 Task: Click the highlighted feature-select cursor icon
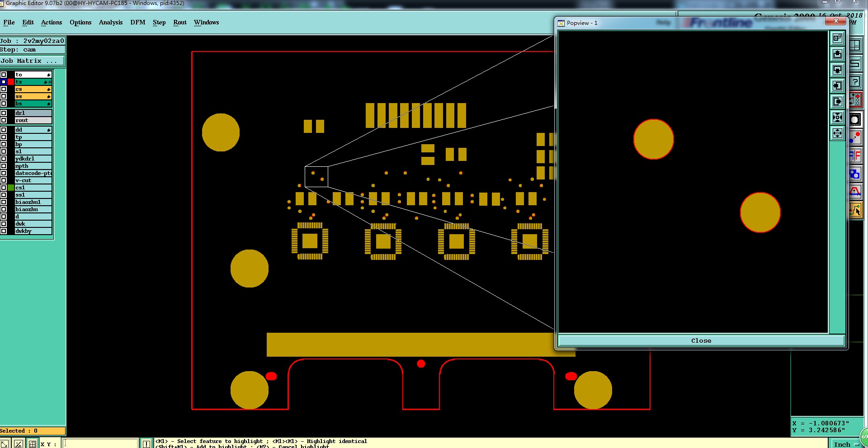855,210
